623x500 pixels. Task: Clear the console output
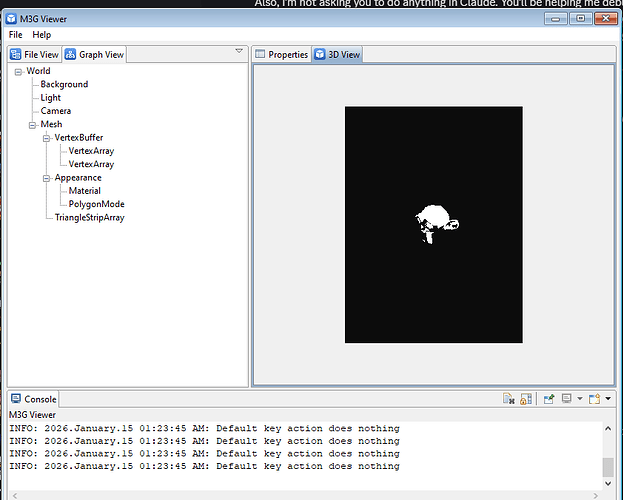509,399
